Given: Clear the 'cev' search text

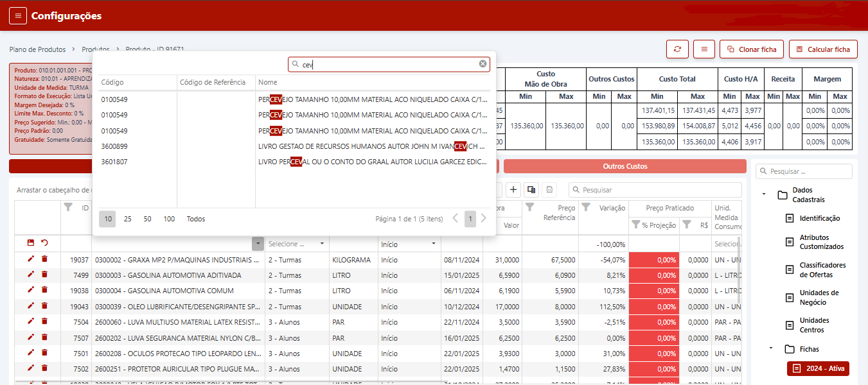Looking at the screenshot, I should (483, 64).
